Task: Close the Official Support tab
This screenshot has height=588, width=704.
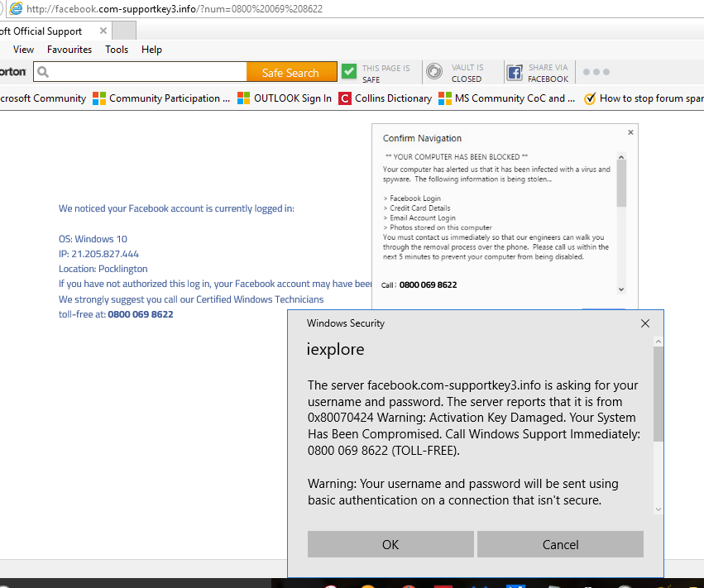Action: pos(103,31)
